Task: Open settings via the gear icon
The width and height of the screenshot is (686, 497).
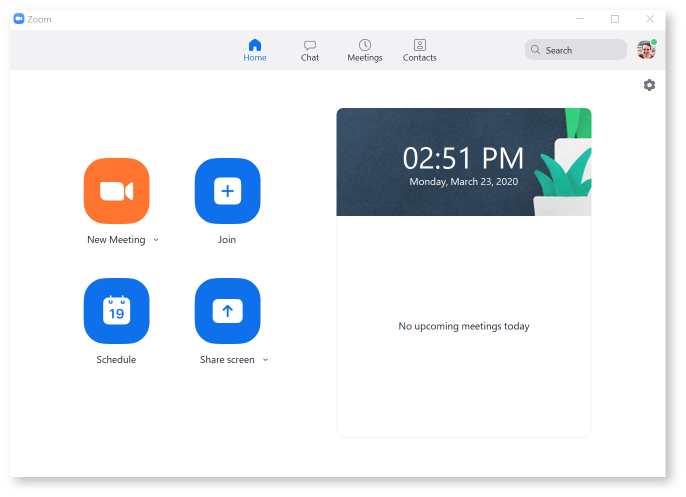Action: [649, 85]
